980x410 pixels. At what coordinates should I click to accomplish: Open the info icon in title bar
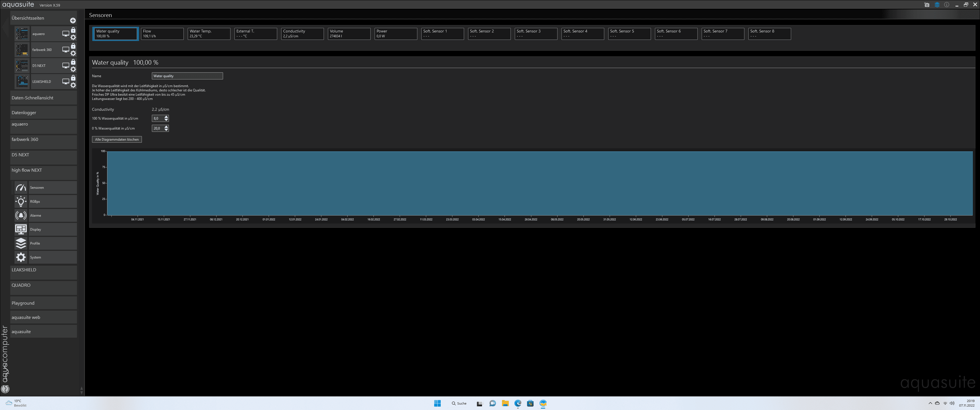pyautogui.click(x=946, y=5)
